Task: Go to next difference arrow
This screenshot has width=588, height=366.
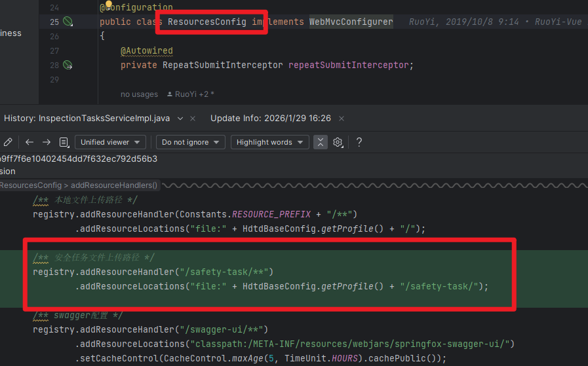Action: [x=47, y=142]
